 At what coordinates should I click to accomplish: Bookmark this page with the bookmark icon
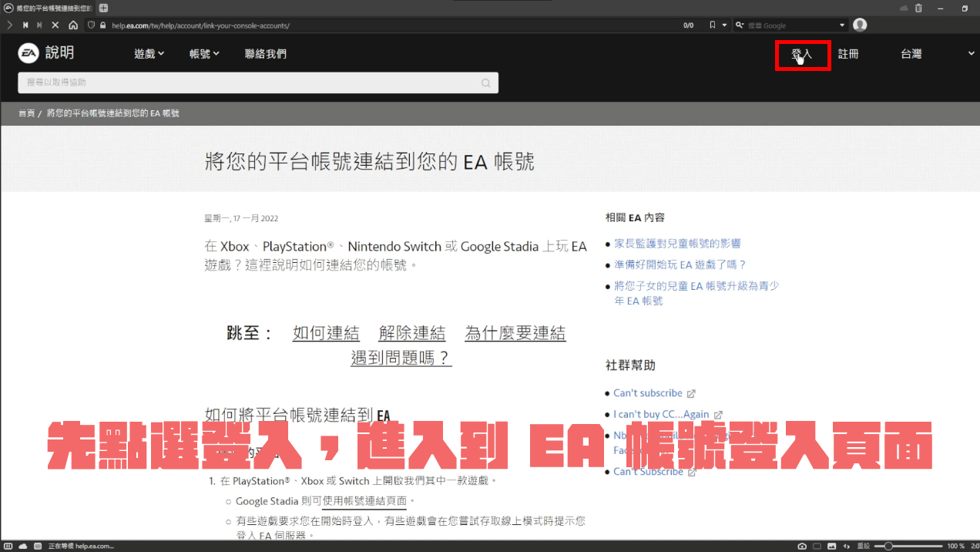[x=713, y=25]
